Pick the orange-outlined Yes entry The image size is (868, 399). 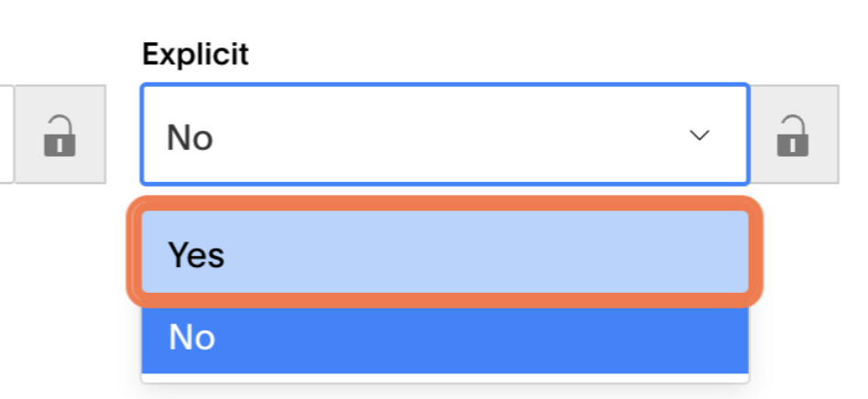pyautogui.click(x=445, y=252)
